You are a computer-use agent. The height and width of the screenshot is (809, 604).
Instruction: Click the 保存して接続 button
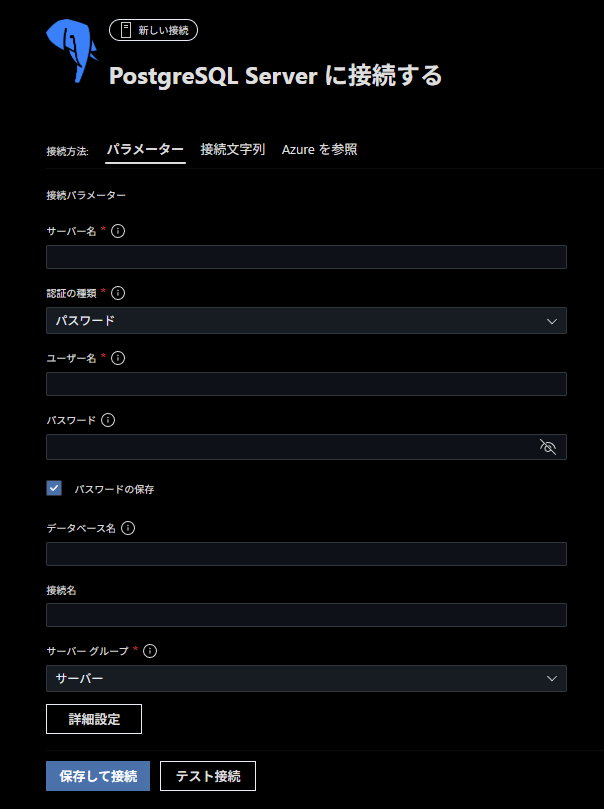pos(97,775)
